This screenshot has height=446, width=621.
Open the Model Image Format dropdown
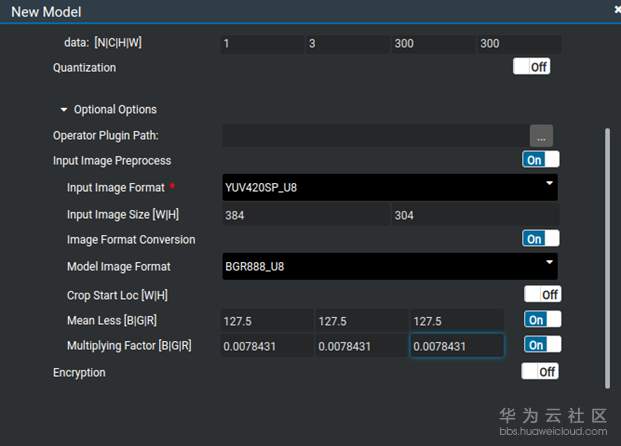pos(389,266)
